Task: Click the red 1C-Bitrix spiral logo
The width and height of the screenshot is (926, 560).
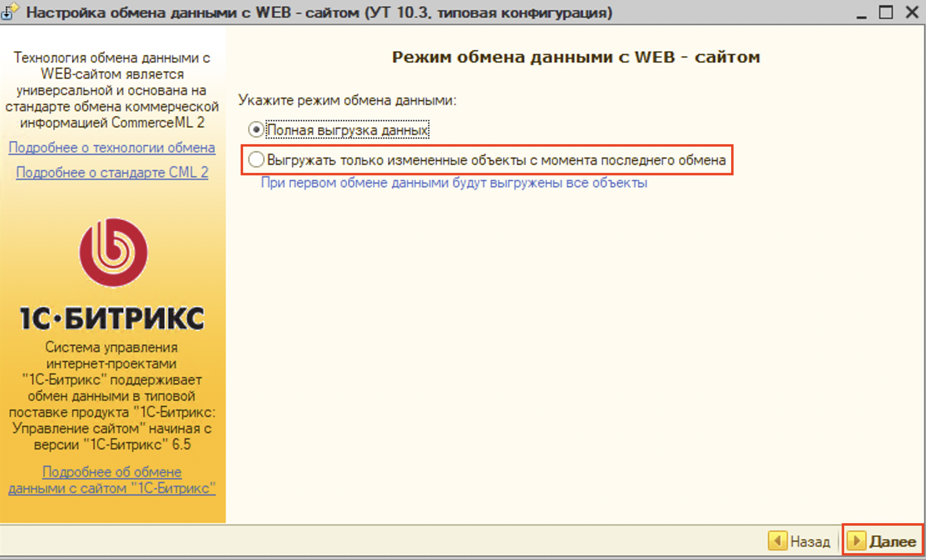Action: tap(113, 252)
